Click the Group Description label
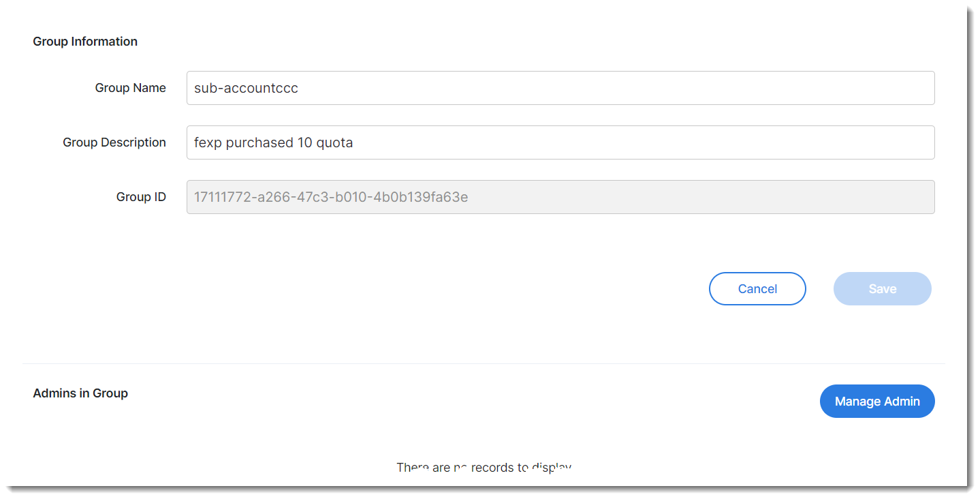The width and height of the screenshot is (980, 499). (114, 142)
